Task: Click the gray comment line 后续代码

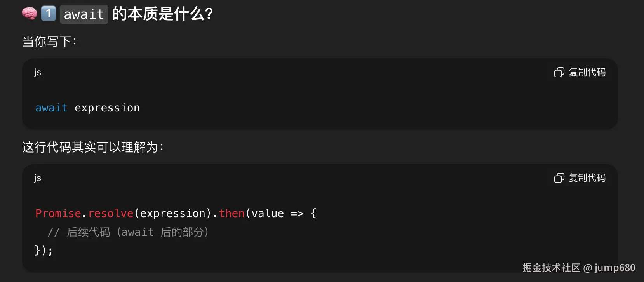Action: tap(128, 232)
